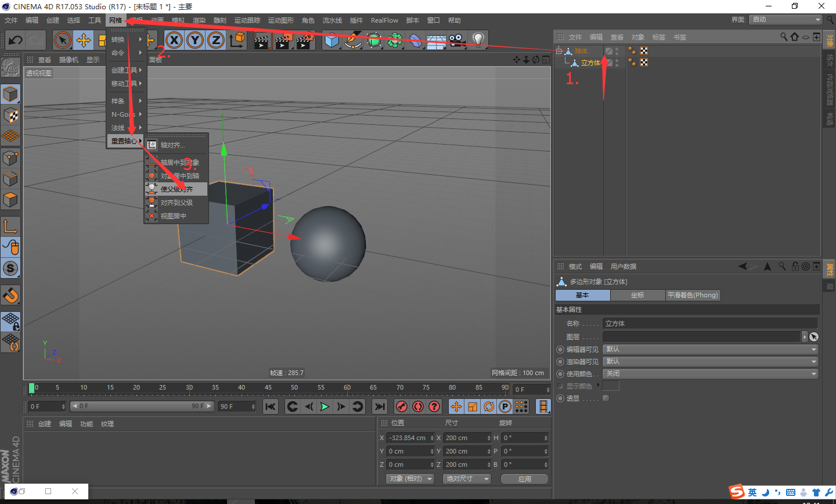Add a Camera object
Viewport: 836px width, 504px height.
[x=457, y=40]
